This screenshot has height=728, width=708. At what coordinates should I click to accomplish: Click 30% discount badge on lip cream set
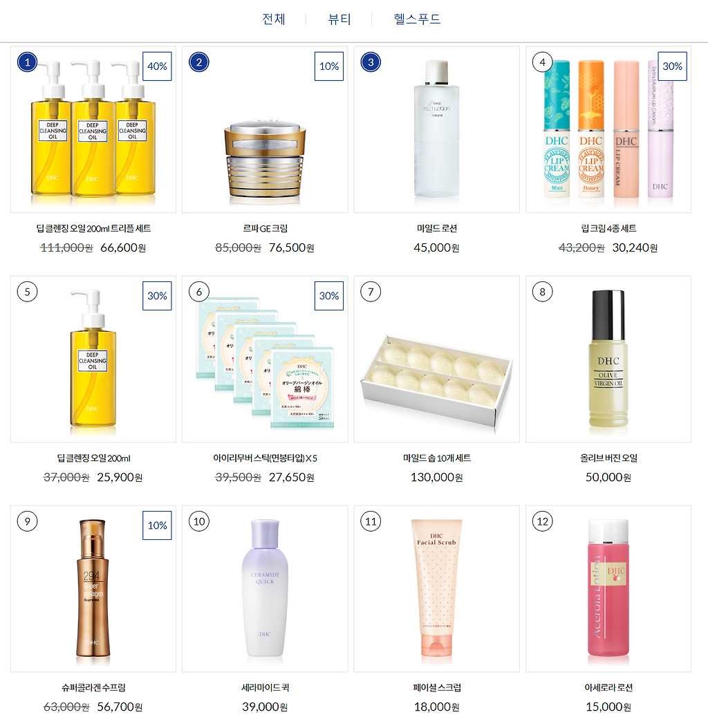673,66
